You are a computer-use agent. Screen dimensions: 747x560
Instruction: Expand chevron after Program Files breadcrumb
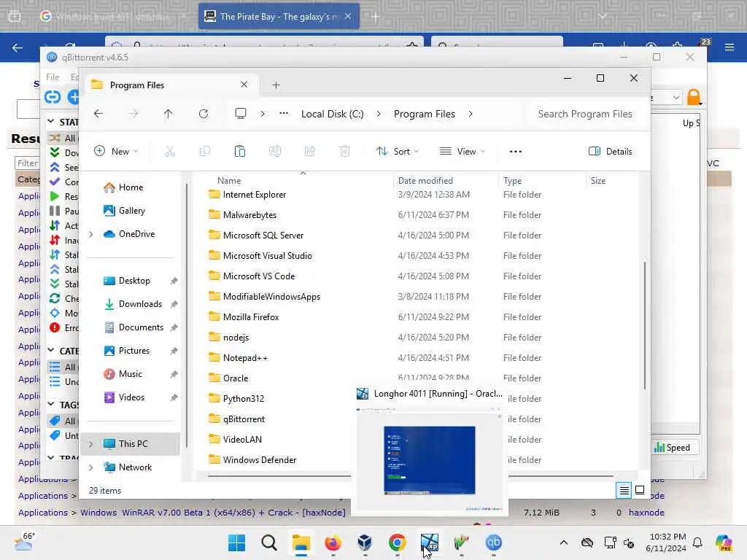click(471, 114)
